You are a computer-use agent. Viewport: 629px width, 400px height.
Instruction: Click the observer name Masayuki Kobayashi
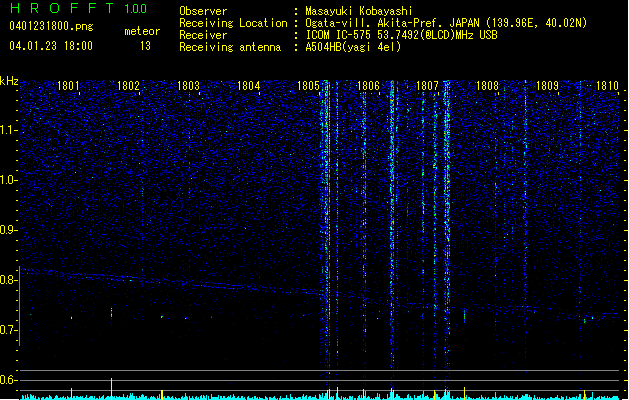point(359,11)
